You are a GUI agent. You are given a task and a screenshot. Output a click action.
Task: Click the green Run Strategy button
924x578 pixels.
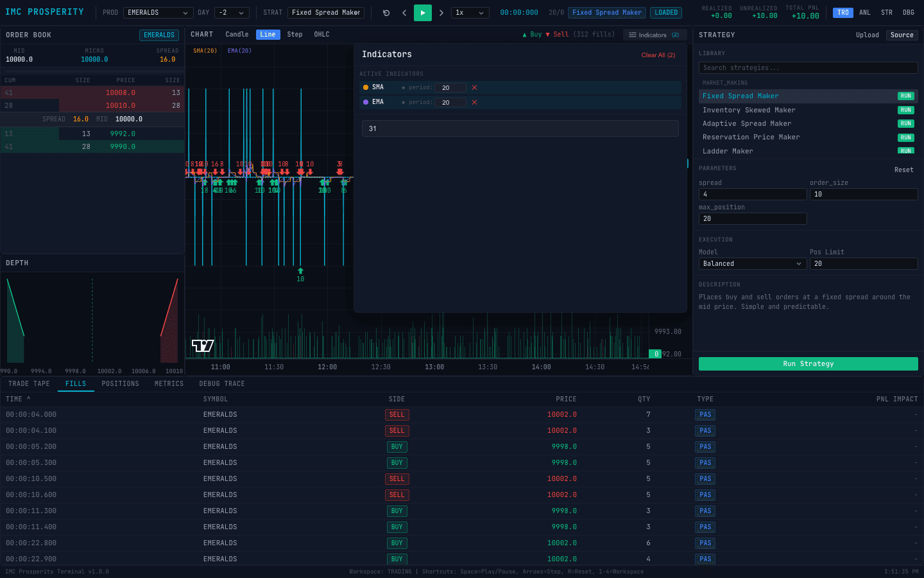tap(809, 364)
